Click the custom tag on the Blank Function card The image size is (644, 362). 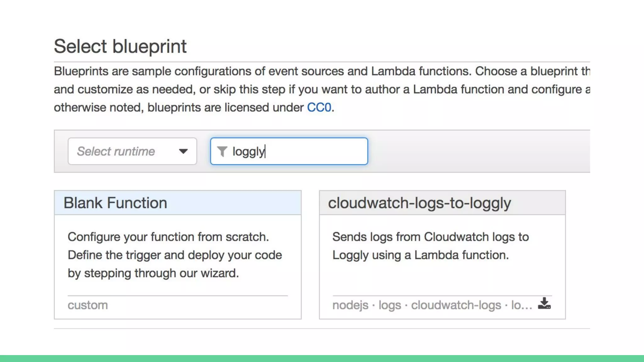[88, 305]
